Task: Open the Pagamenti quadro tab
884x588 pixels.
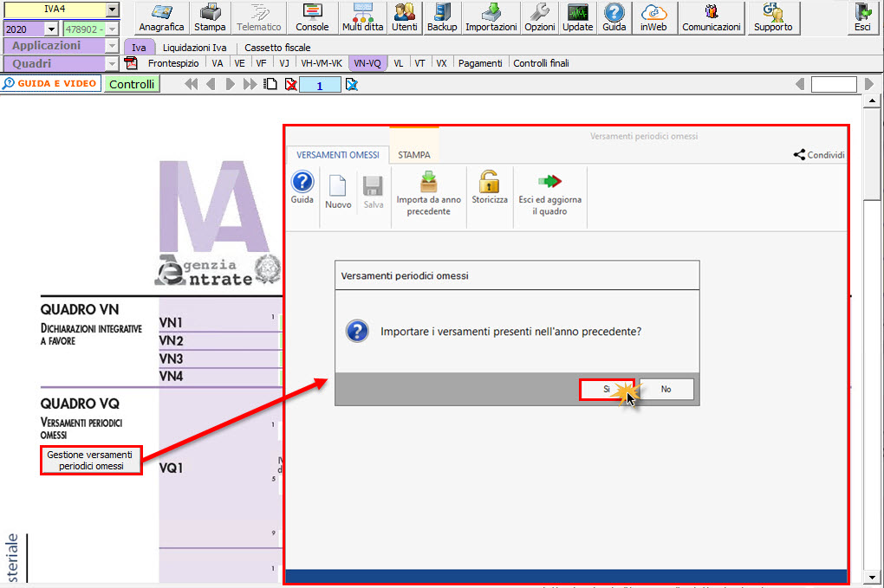Action: click(x=479, y=63)
